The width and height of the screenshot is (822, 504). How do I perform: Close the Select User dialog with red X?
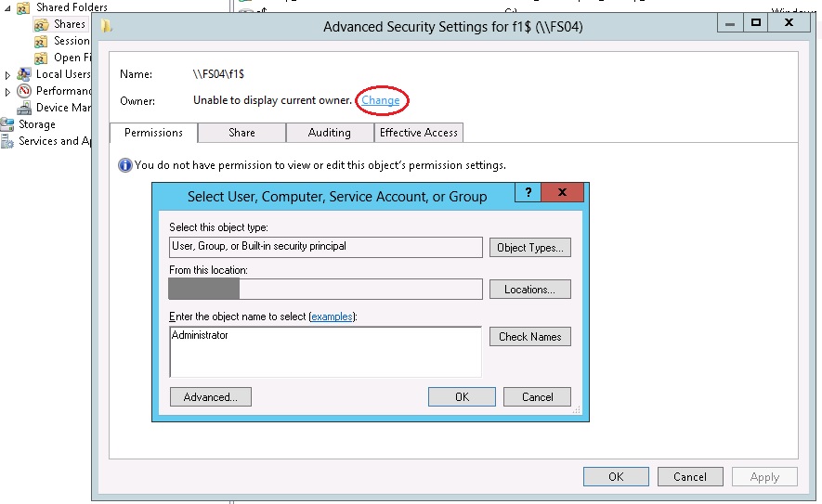point(562,192)
